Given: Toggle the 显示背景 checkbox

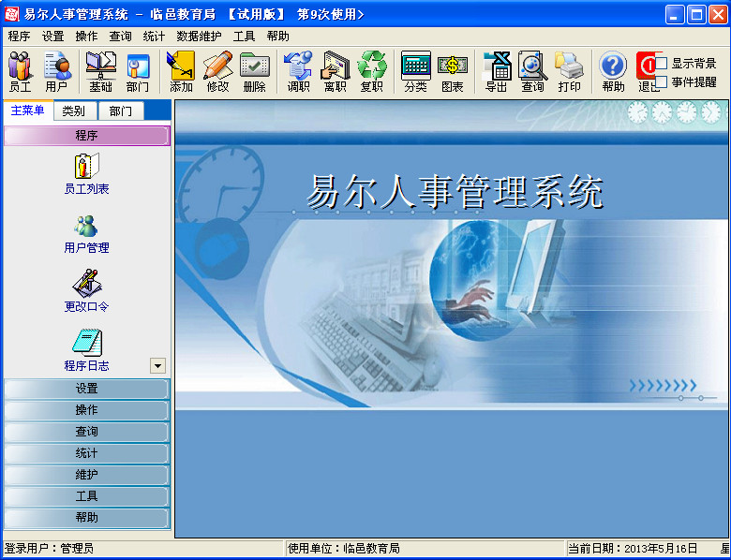Looking at the screenshot, I should pos(662,63).
